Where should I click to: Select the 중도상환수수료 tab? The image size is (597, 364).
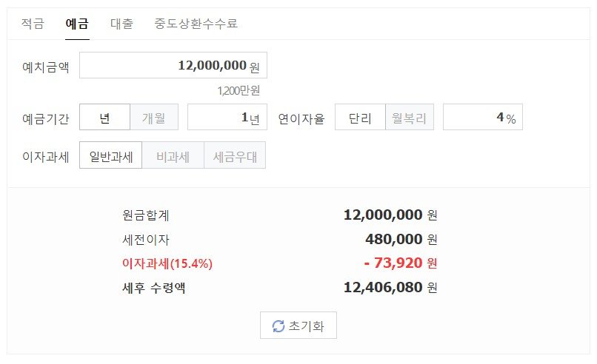tap(196, 24)
